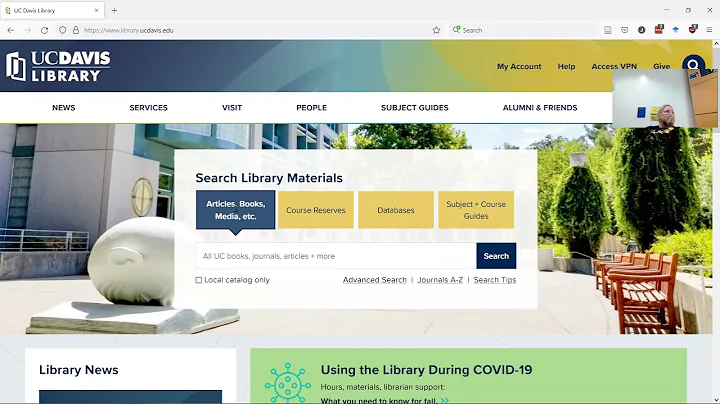Open What you need to know for fall link

384,400
